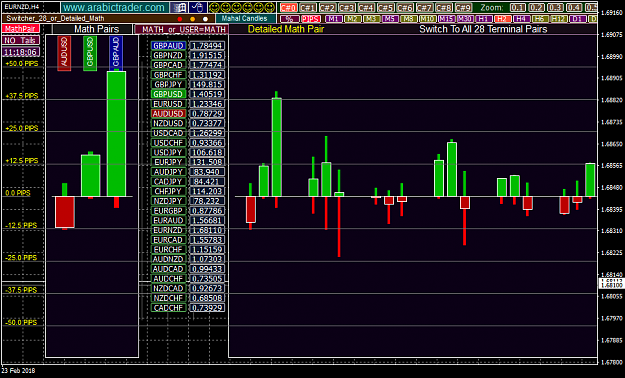The height and width of the screenshot is (378, 625).
Task: Select chart preset C#9
Action: click(463, 8)
